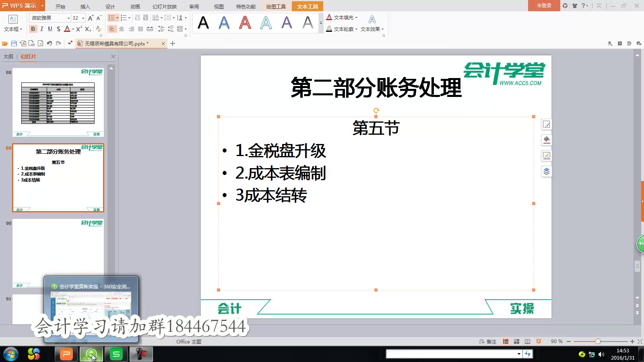Image resolution: width=644 pixels, height=362 pixels.
Task: Apply italic formatting
Action: (41, 29)
